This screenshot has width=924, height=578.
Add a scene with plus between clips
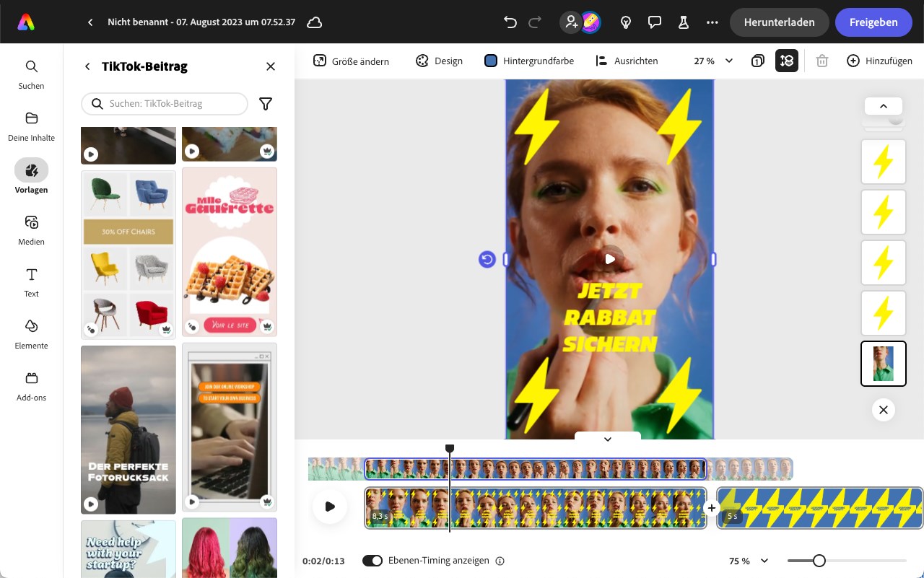pos(712,508)
